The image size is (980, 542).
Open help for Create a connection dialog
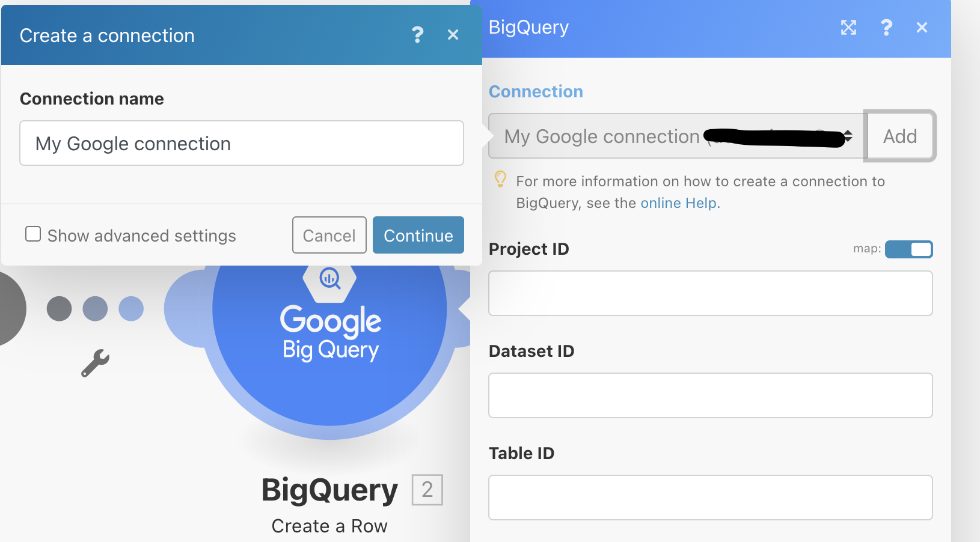click(417, 35)
